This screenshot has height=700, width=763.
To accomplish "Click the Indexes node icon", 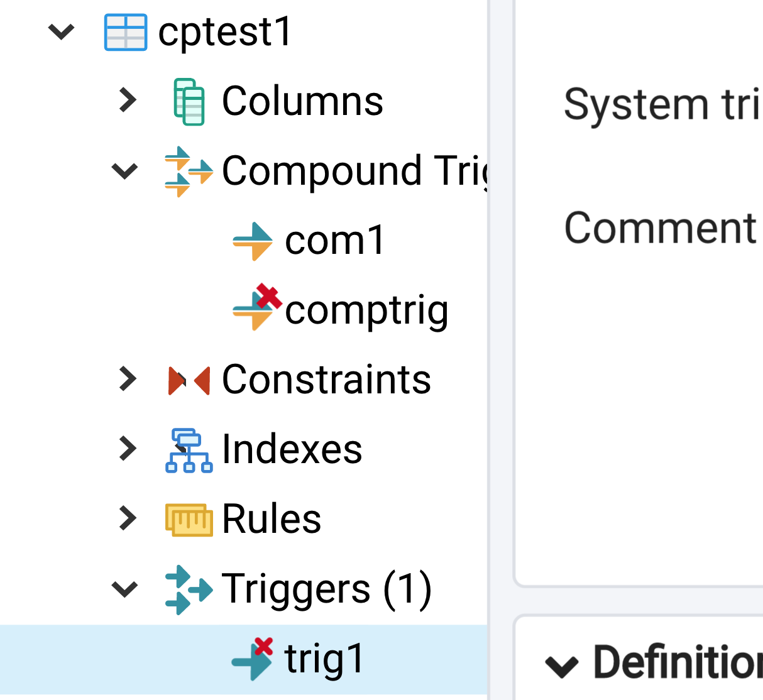I will tap(189, 450).
